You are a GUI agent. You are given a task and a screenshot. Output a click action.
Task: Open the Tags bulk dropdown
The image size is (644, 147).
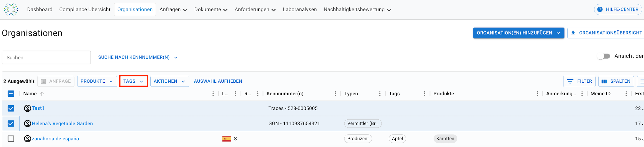[x=133, y=81]
